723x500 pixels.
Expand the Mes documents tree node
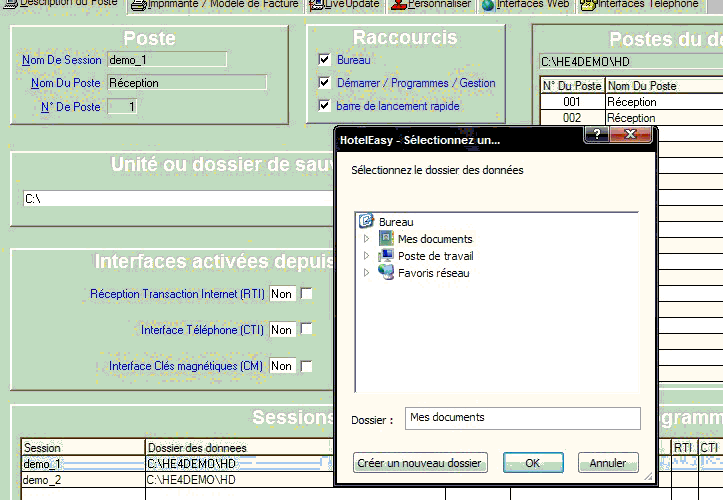(367, 238)
